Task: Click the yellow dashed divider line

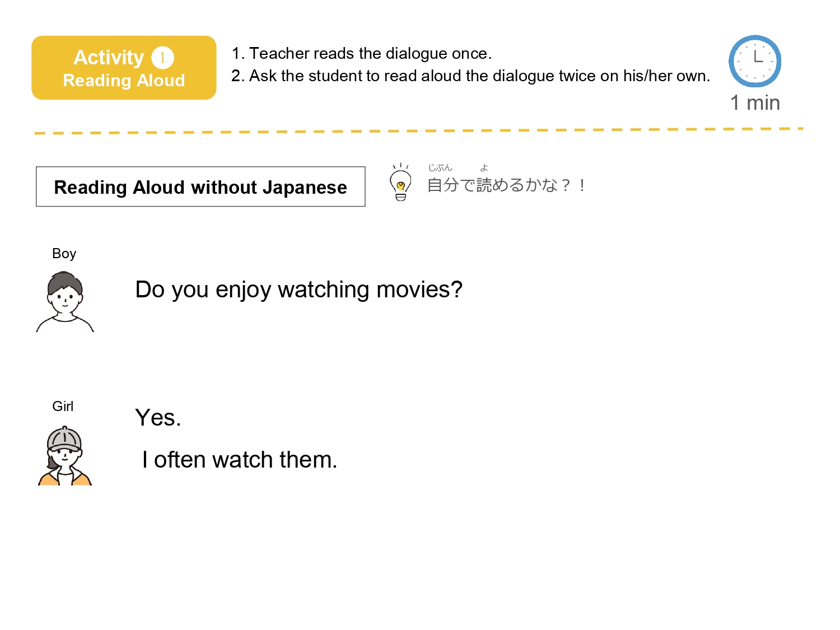Action: tap(419, 131)
